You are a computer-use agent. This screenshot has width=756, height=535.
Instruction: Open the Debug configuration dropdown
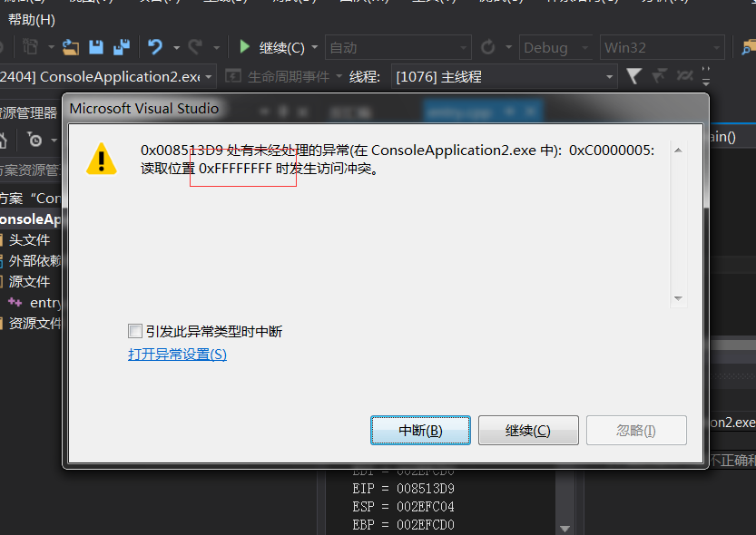556,47
